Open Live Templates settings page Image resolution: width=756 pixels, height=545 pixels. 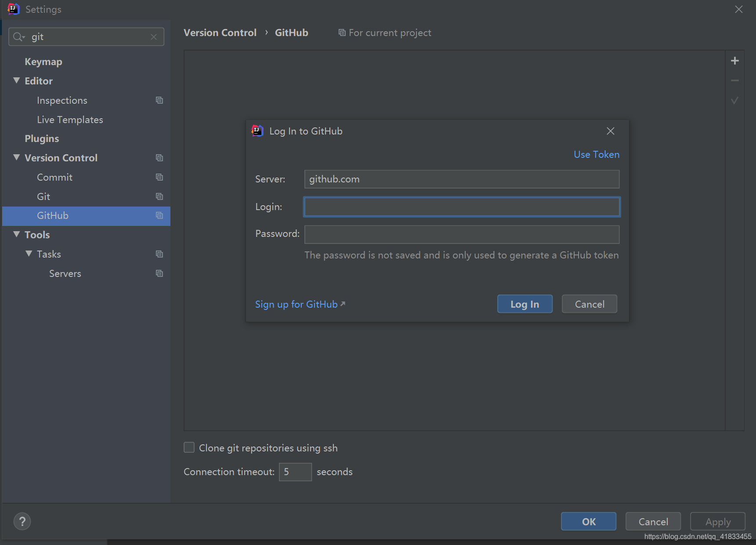(x=70, y=120)
